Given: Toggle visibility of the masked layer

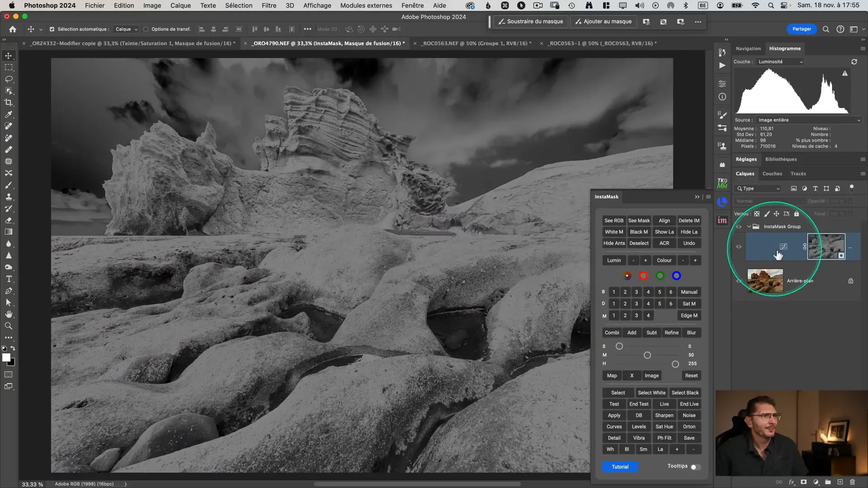Looking at the screenshot, I should (x=739, y=247).
